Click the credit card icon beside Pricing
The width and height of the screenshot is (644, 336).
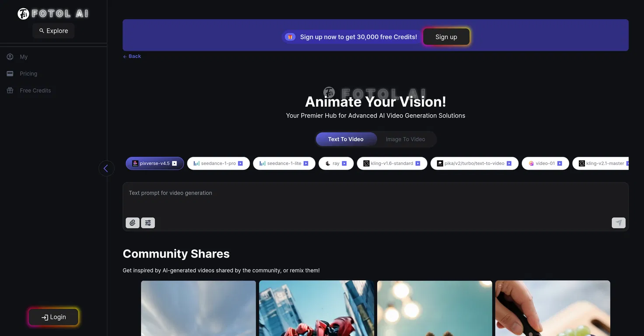coord(10,73)
